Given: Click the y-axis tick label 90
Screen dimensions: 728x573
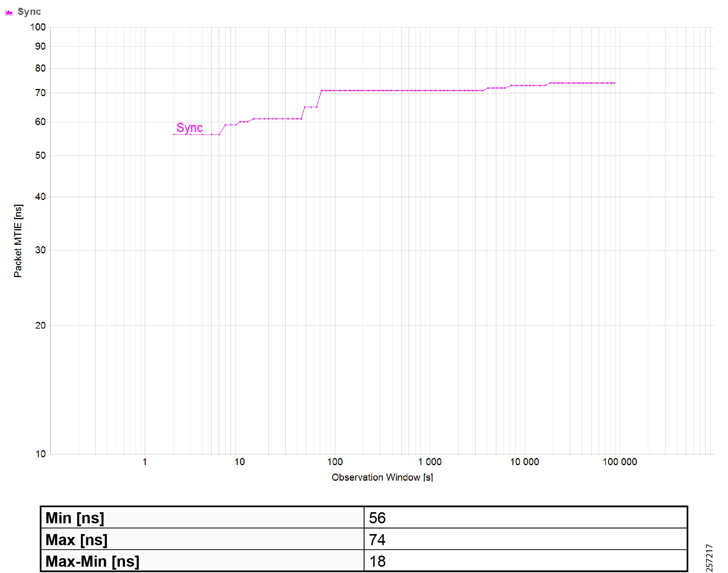Looking at the screenshot, I should point(40,46).
